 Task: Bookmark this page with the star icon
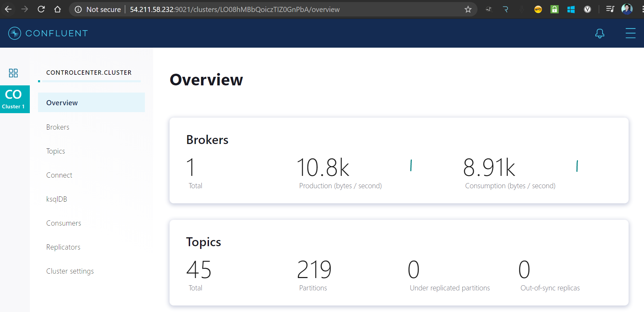click(x=468, y=10)
